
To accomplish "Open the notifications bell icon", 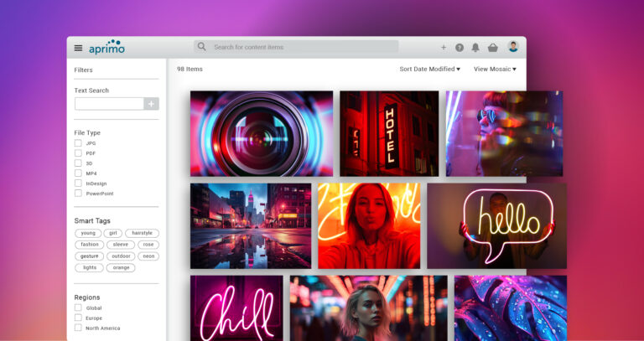I will pos(475,48).
